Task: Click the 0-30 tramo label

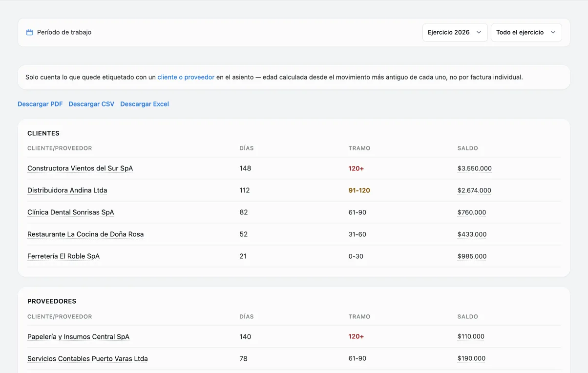Action: (x=356, y=256)
